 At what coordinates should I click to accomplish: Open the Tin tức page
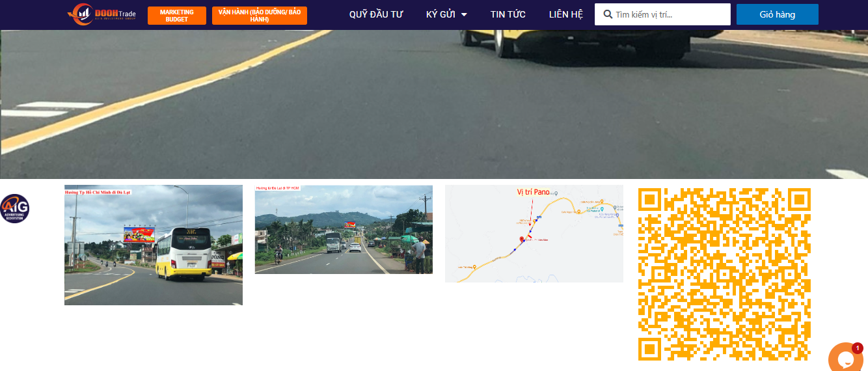tap(508, 14)
